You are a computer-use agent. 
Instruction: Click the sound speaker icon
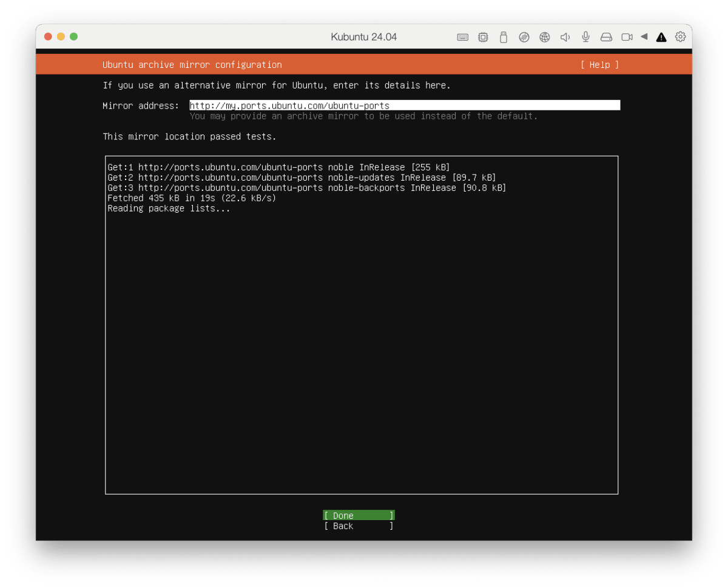pyautogui.click(x=565, y=37)
